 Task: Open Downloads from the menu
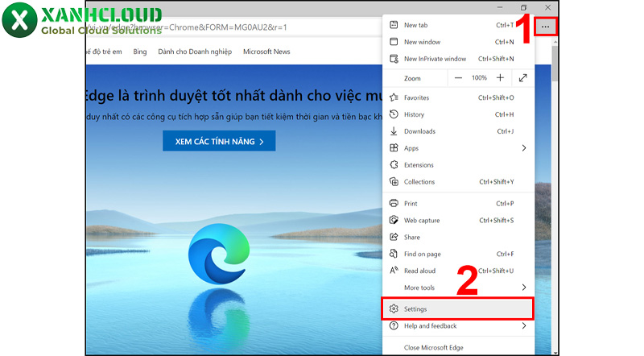pyautogui.click(x=458, y=131)
